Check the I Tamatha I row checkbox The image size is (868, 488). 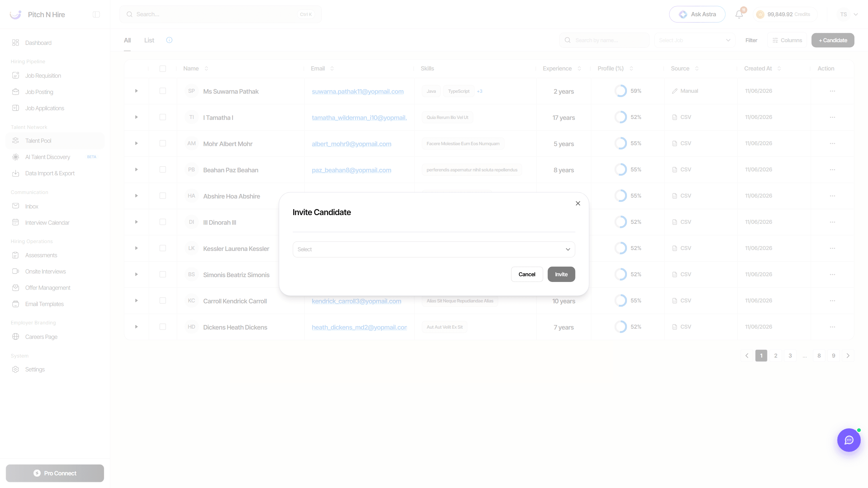(163, 117)
